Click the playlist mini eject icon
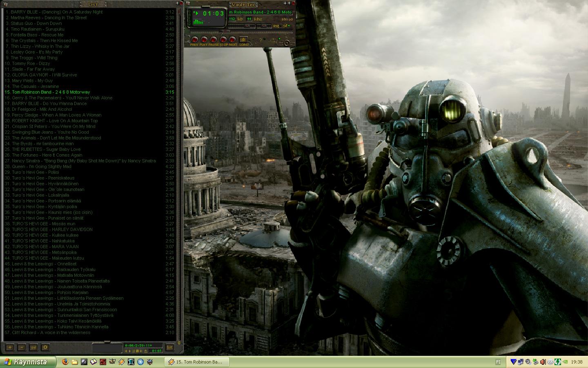 tap(146, 351)
